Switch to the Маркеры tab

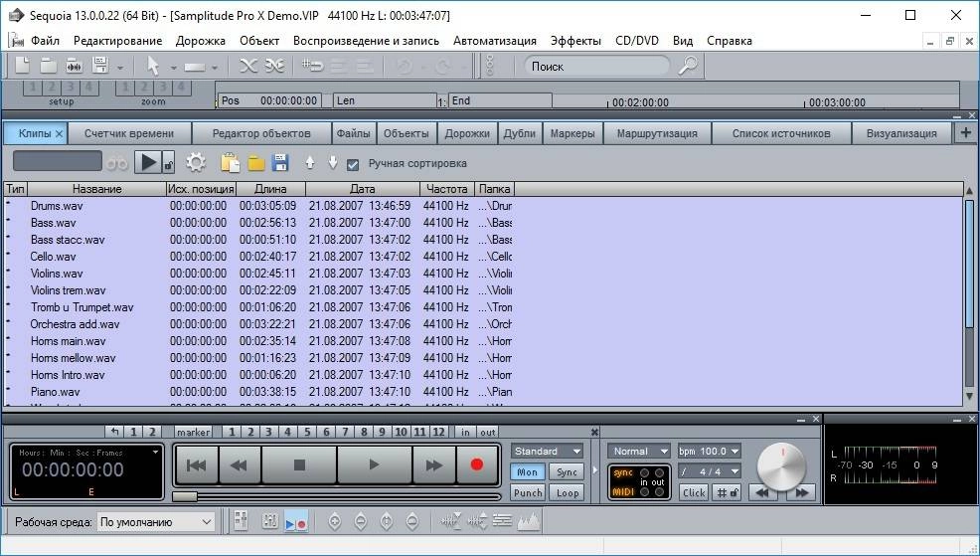tap(572, 133)
